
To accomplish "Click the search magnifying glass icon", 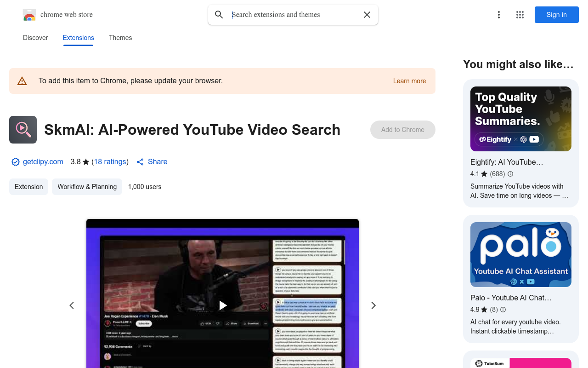I will click(219, 15).
